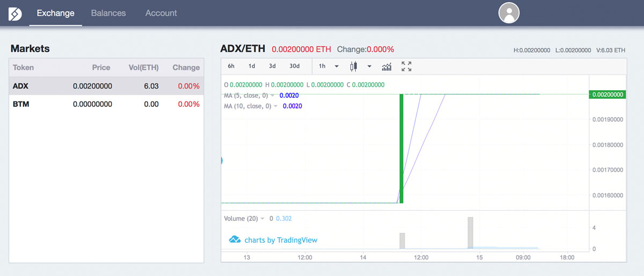Expand the 1h interval dropdown arrow
Image resolution: width=644 pixels, height=276 pixels.
(336, 67)
